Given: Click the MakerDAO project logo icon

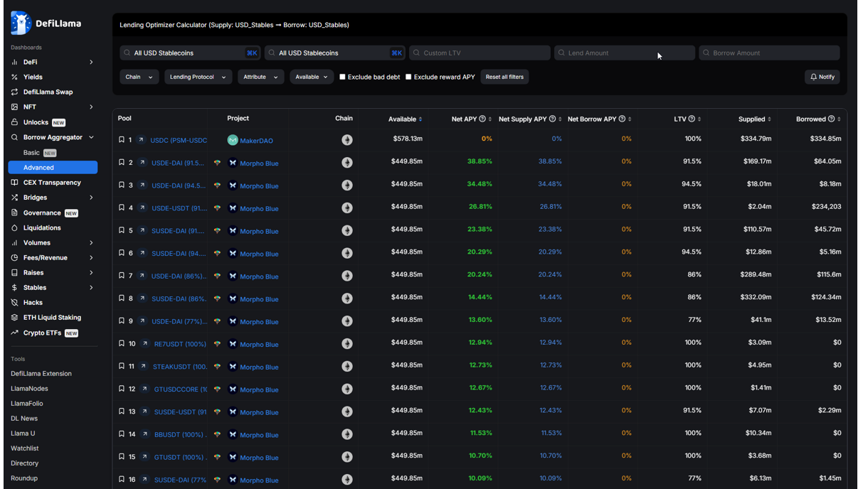Looking at the screenshot, I should tap(233, 140).
